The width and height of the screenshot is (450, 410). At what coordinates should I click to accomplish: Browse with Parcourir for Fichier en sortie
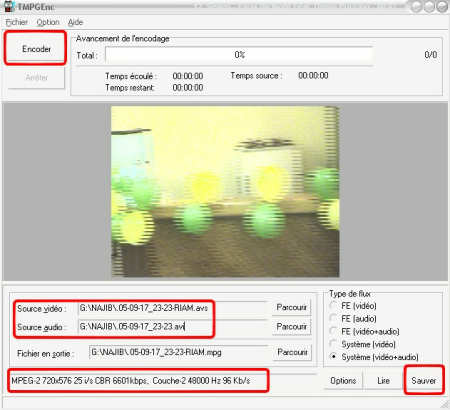[292, 352]
